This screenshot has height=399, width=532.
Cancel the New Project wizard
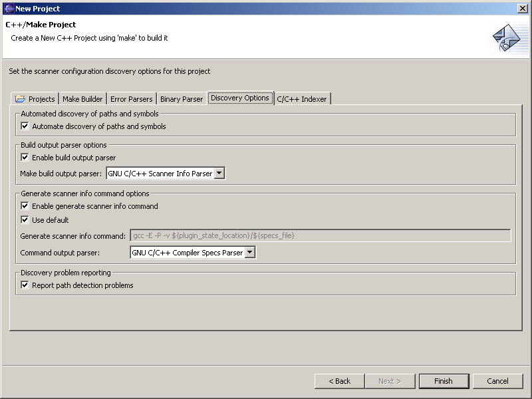pyautogui.click(x=497, y=381)
